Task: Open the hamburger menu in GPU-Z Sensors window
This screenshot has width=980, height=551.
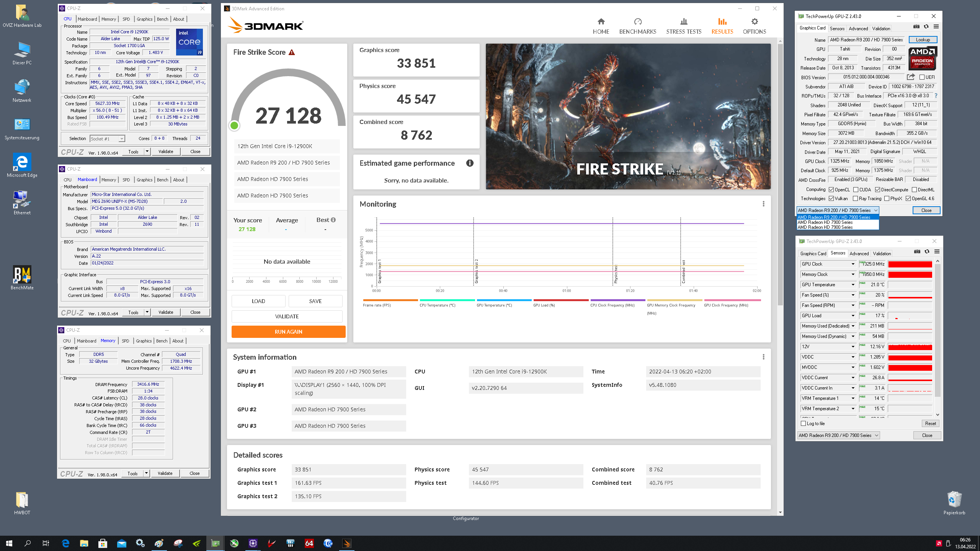Action: click(937, 251)
